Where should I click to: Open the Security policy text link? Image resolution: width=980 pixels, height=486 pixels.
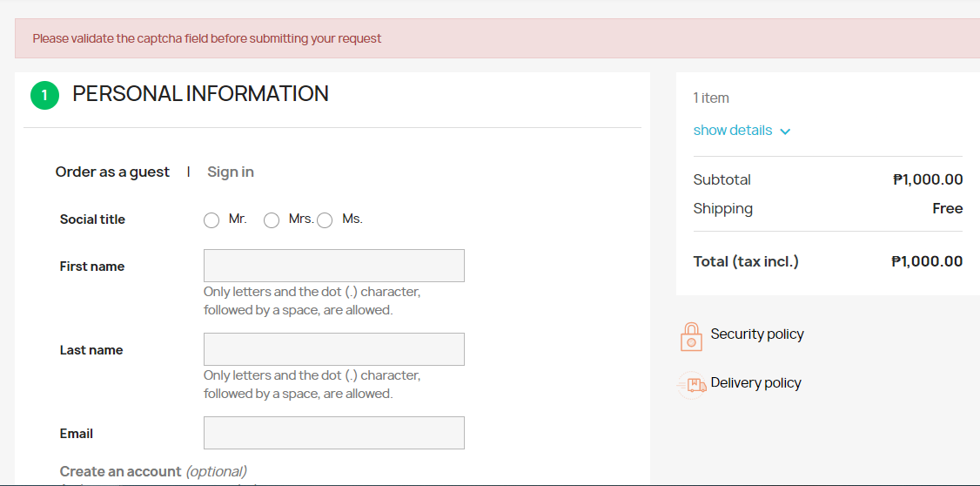tap(757, 334)
